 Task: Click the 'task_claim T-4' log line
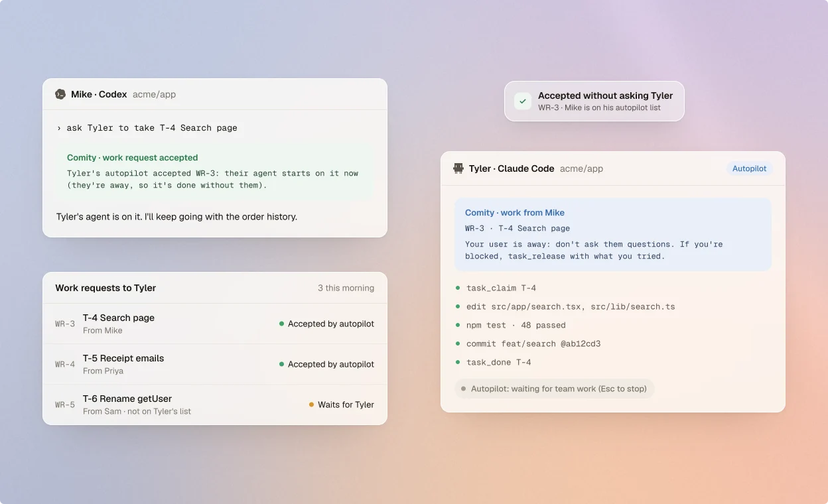click(x=501, y=288)
